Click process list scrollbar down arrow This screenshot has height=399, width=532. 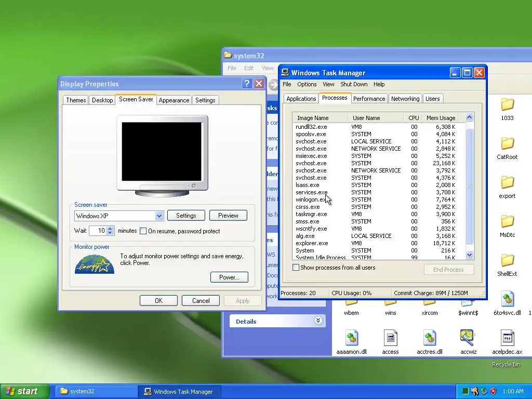(x=469, y=255)
